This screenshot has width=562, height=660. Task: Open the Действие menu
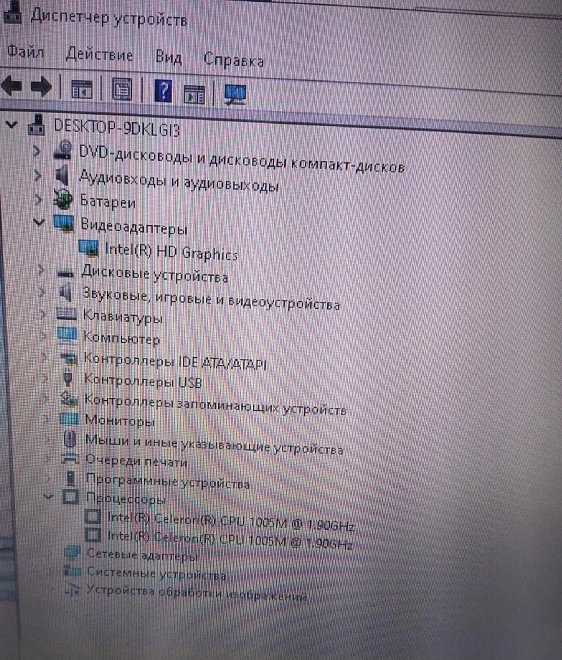click(x=99, y=55)
